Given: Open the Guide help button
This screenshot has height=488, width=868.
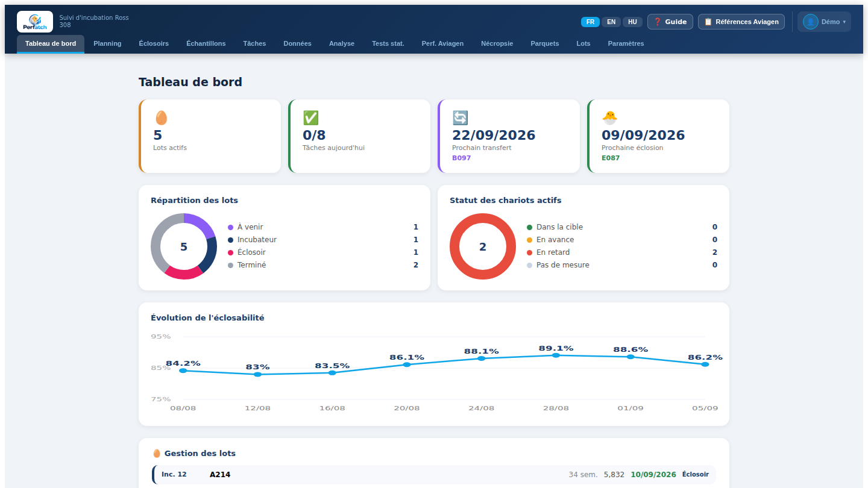Looking at the screenshot, I should [x=670, y=22].
